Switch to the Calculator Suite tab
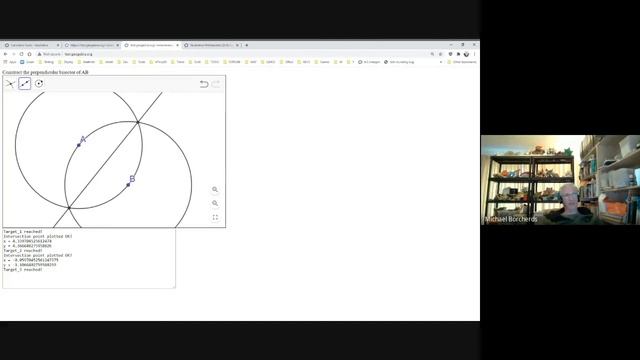Image resolution: width=640 pixels, height=360 pixels. (32, 45)
